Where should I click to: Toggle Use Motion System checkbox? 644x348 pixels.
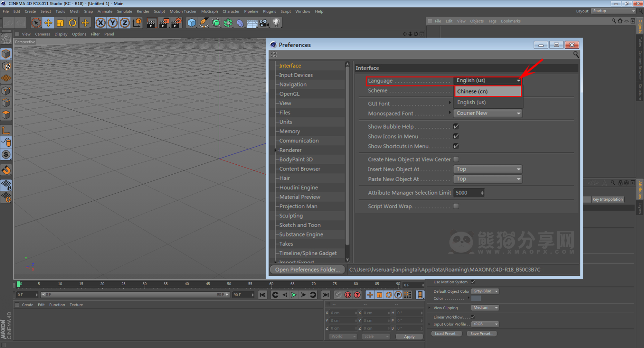pyautogui.click(x=473, y=282)
